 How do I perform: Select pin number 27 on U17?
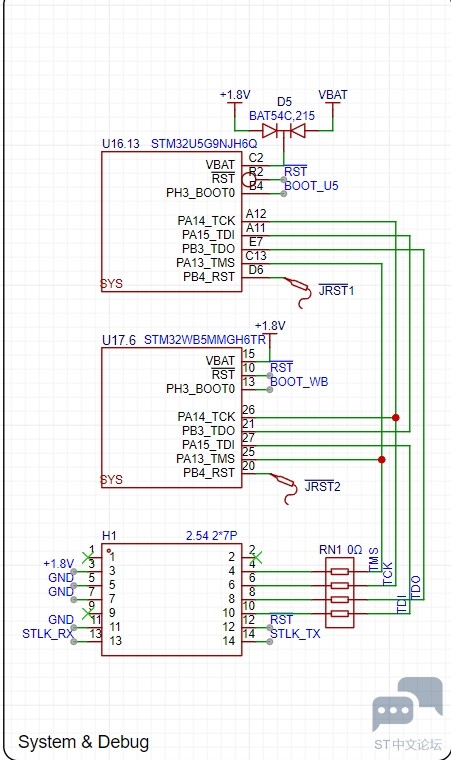(248, 438)
